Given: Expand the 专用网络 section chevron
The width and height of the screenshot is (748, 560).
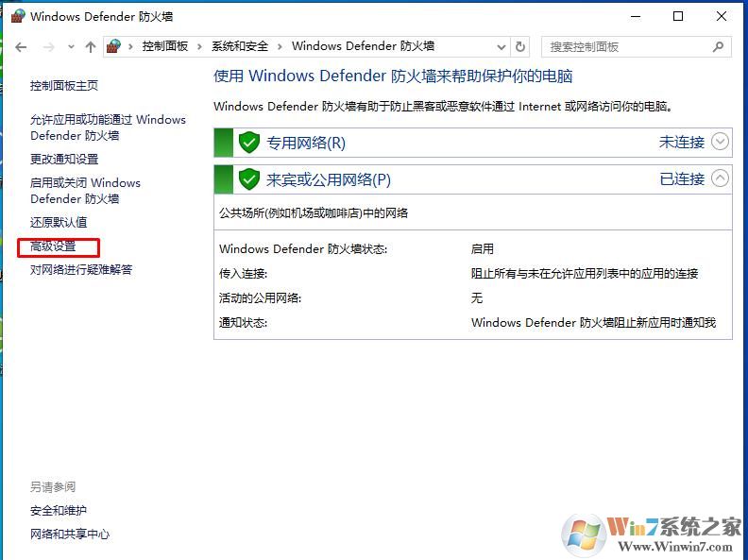Looking at the screenshot, I should tap(720, 142).
